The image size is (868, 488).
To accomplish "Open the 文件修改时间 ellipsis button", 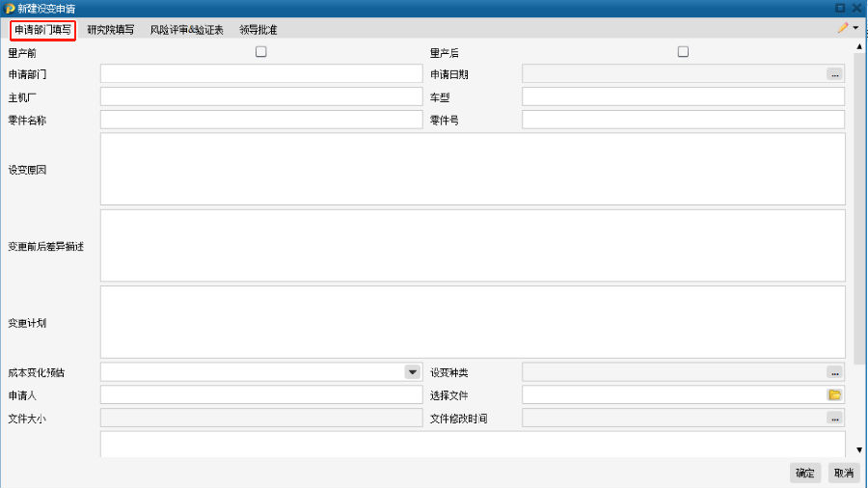I will point(835,419).
